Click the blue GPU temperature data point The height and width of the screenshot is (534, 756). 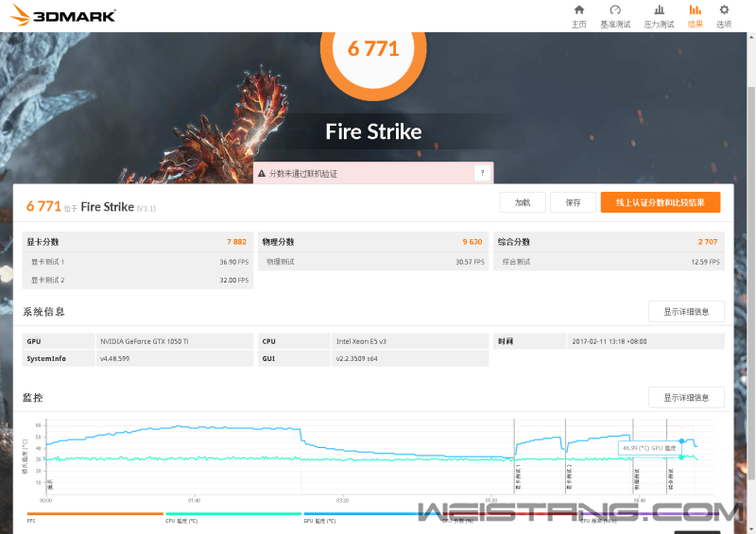tap(681, 440)
